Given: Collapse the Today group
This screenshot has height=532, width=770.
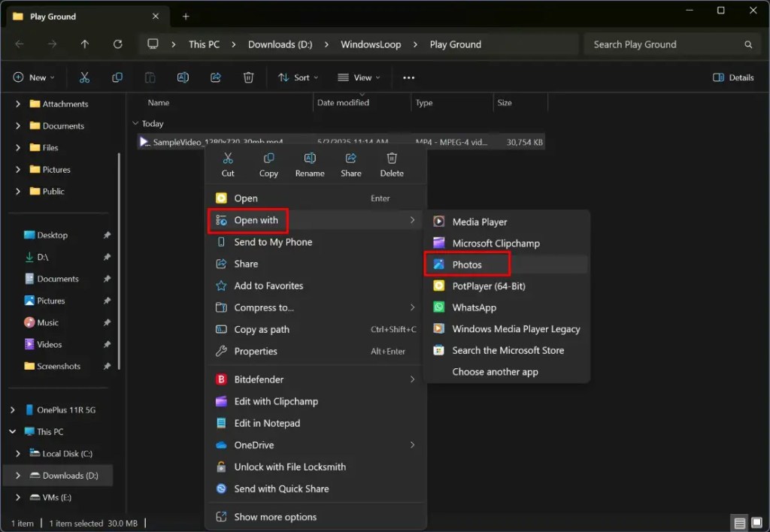Looking at the screenshot, I should pyautogui.click(x=135, y=123).
